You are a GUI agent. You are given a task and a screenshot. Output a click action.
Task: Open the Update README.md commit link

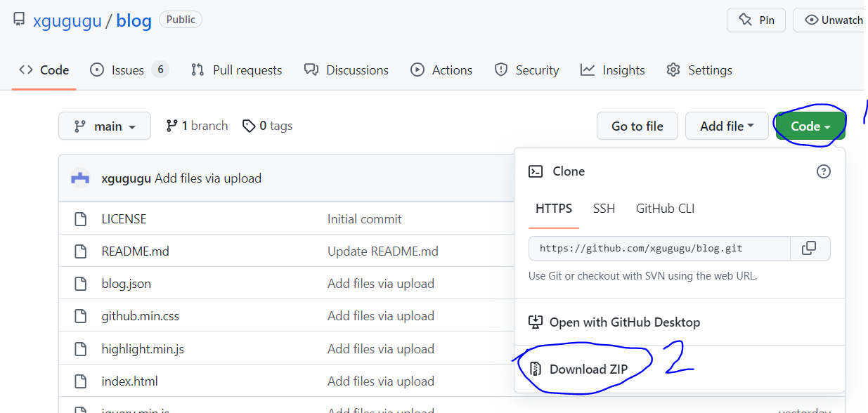pyautogui.click(x=383, y=251)
